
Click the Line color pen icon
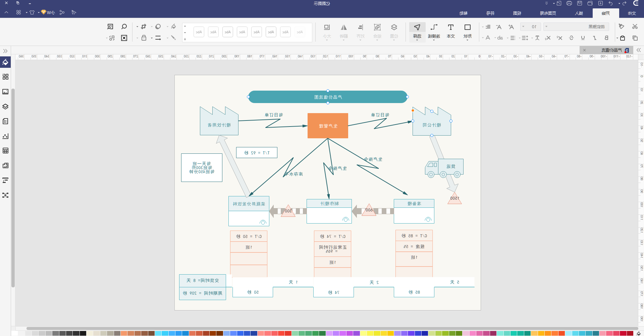[x=173, y=38]
